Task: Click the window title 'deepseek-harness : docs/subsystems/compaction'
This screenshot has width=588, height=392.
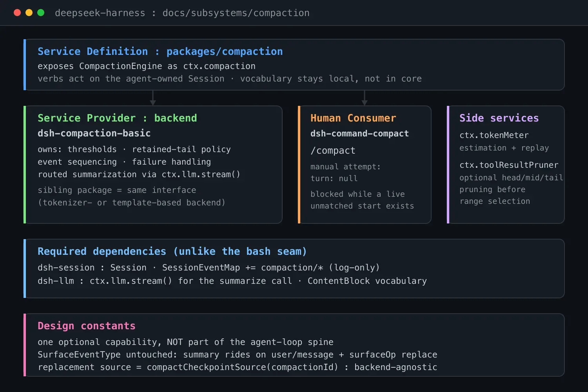Action: coord(182,13)
